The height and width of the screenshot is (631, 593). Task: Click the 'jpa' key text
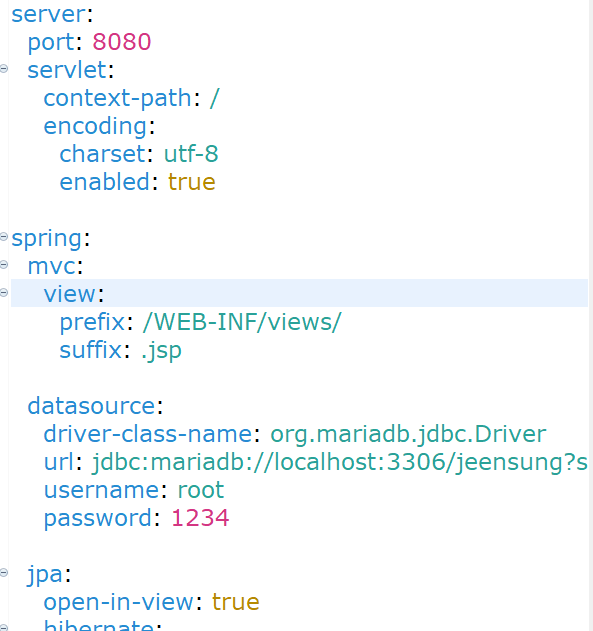45,575
